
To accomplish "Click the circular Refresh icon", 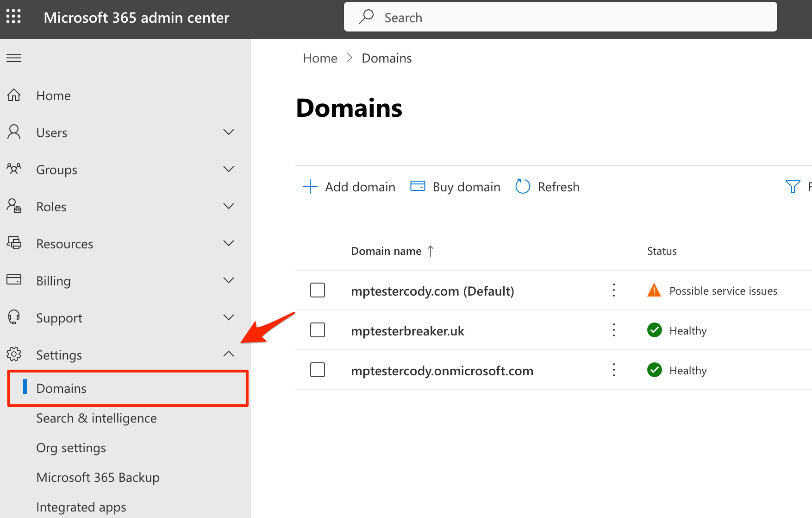I will click(x=523, y=186).
